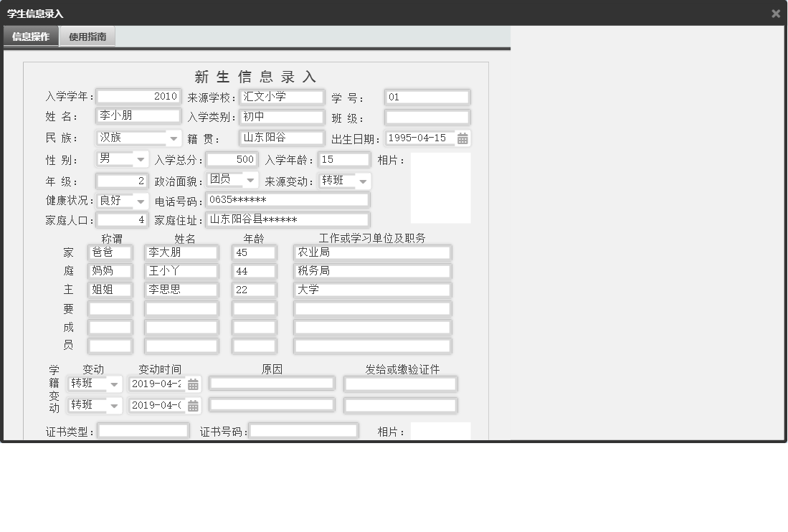Click the first 发给或缴验证件 field

point(401,384)
